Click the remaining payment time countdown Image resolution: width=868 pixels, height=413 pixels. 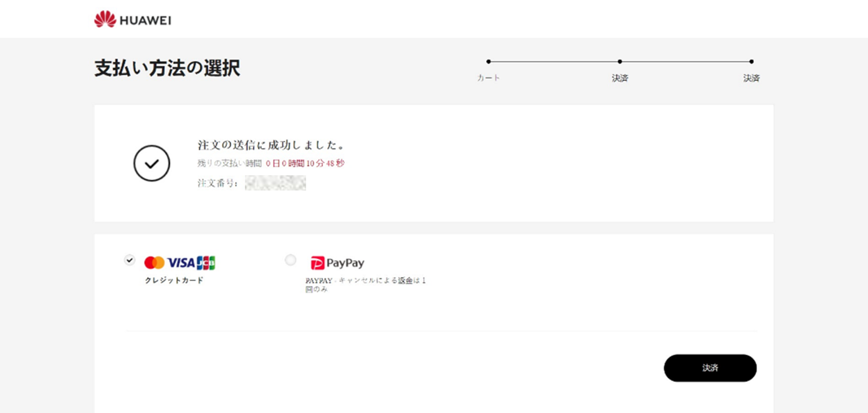coord(305,163)
